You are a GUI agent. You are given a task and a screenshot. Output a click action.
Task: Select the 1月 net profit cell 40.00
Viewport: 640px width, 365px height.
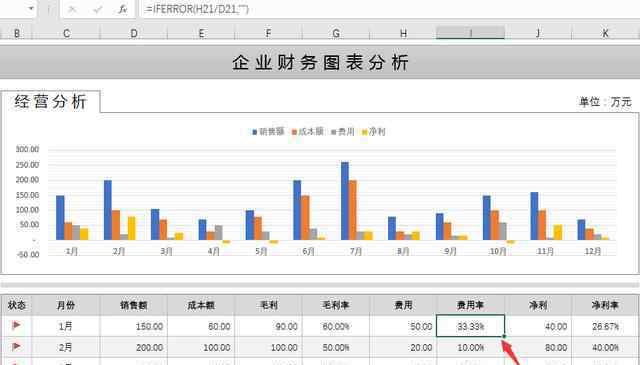pos(538,326)
